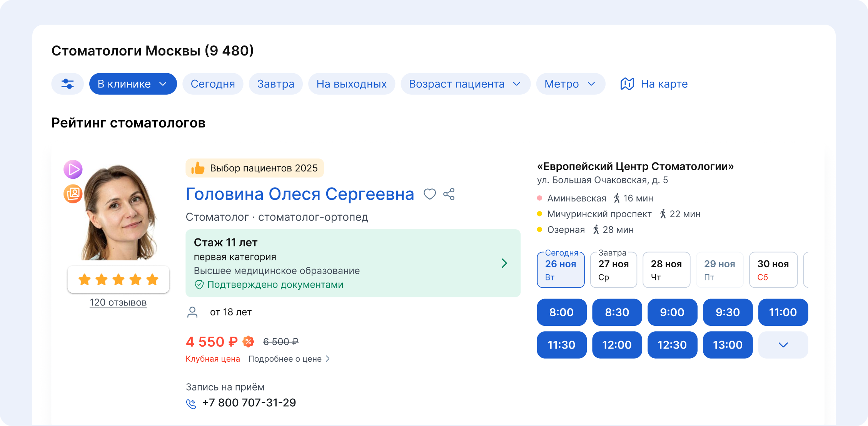Click the Озерная metro station label
868x426 pixels.
click(566, 230)
